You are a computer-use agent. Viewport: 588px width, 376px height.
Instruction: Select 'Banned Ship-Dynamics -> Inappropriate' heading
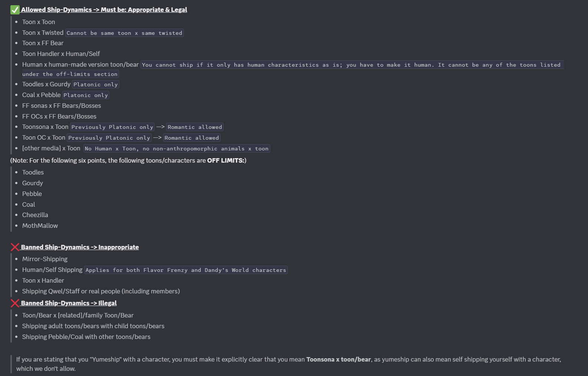pyautogui.click(x=80, y=247)
